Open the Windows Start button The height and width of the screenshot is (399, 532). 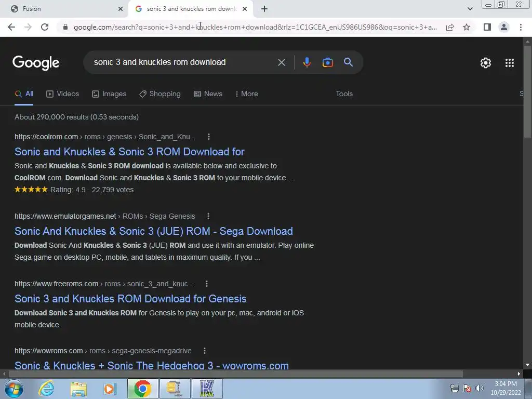click(x=14, y=389)
